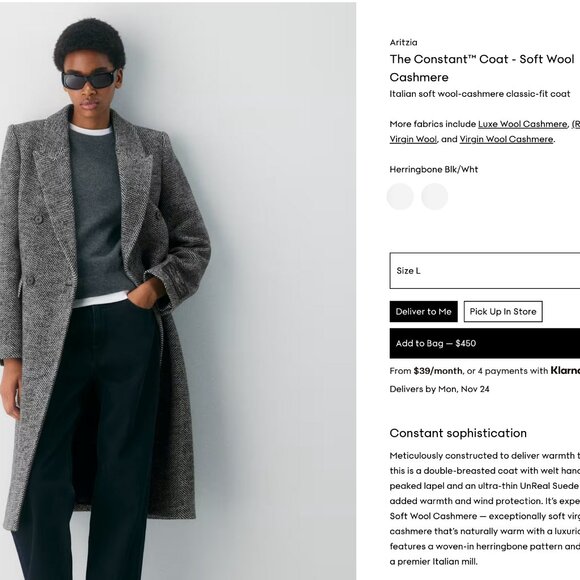Switch to Pick Up In Store

(503, 311)
